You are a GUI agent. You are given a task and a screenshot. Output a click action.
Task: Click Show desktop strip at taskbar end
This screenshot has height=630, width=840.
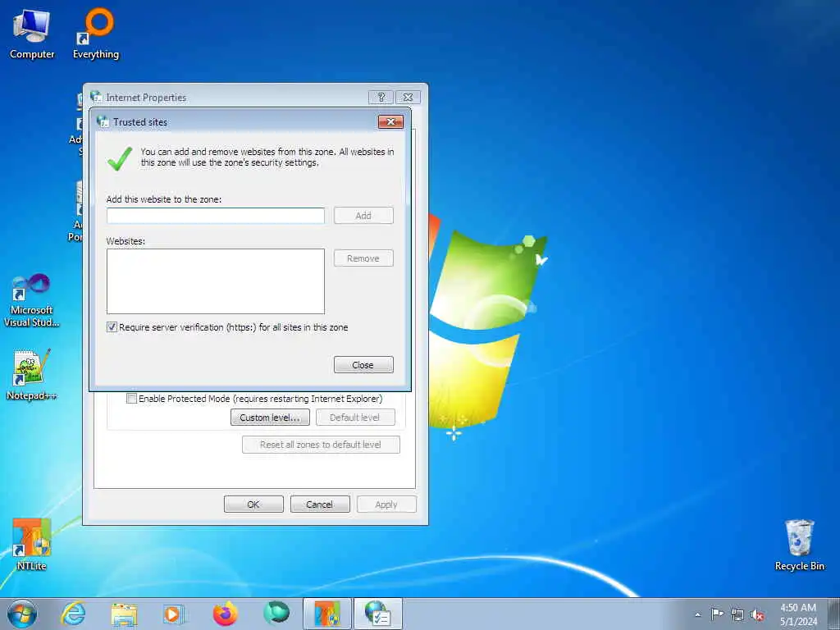[834, 614]
